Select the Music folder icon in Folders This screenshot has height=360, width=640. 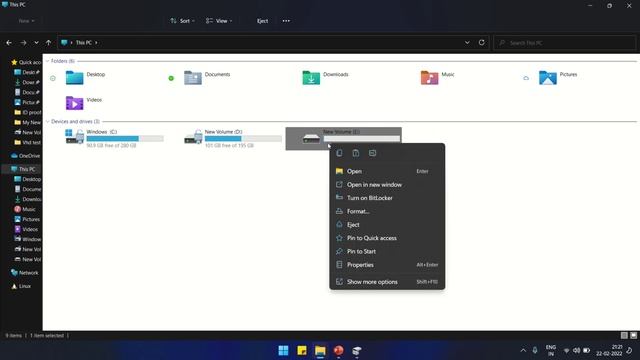point(429,78)
